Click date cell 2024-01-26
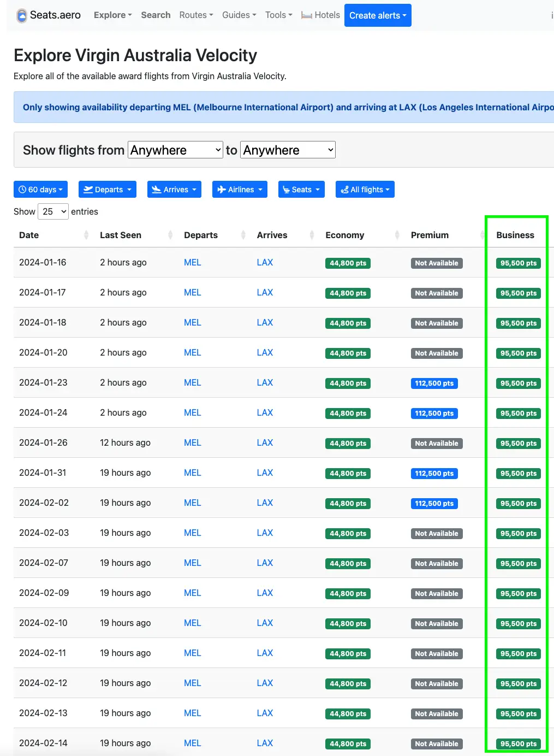The image size is (554, 756). pos(43,442)
